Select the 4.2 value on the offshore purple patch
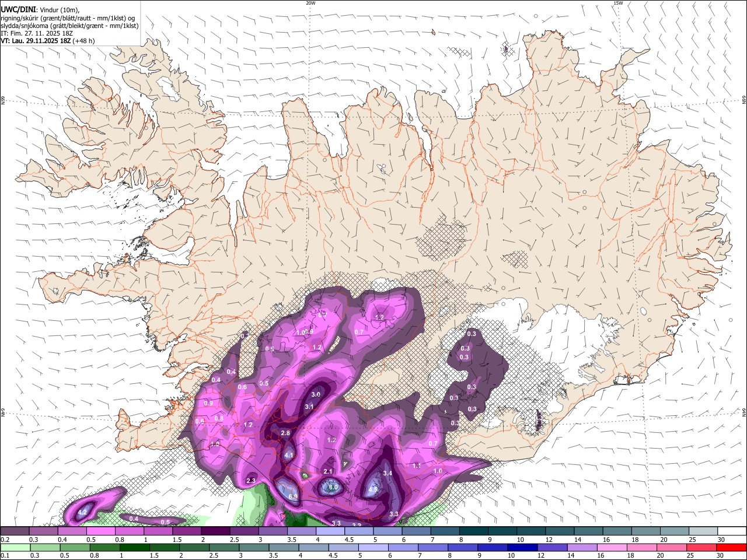This screenshot has height=560, width=747. point(82,512)
